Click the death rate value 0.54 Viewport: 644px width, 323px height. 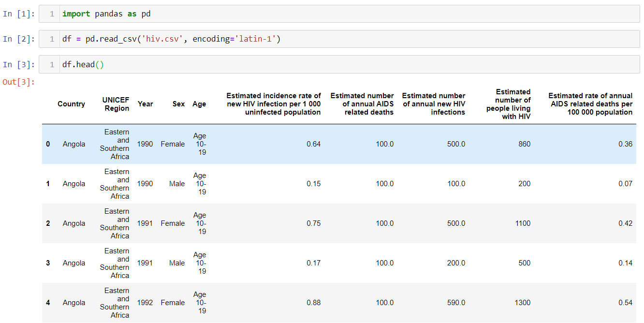[626, 303]
